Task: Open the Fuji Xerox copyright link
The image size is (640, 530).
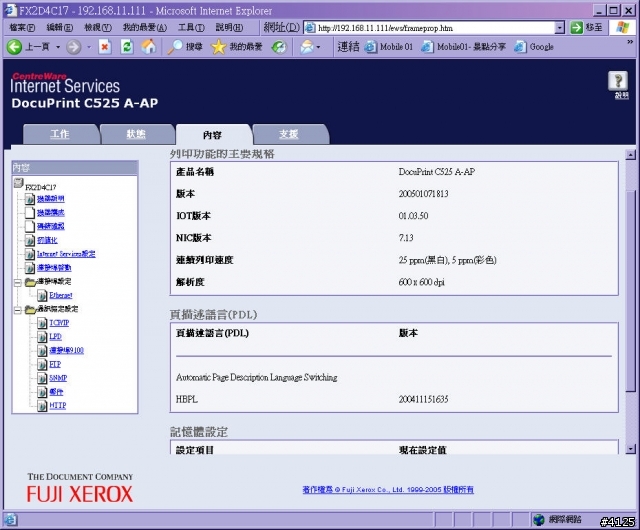Action: point(388,490)
